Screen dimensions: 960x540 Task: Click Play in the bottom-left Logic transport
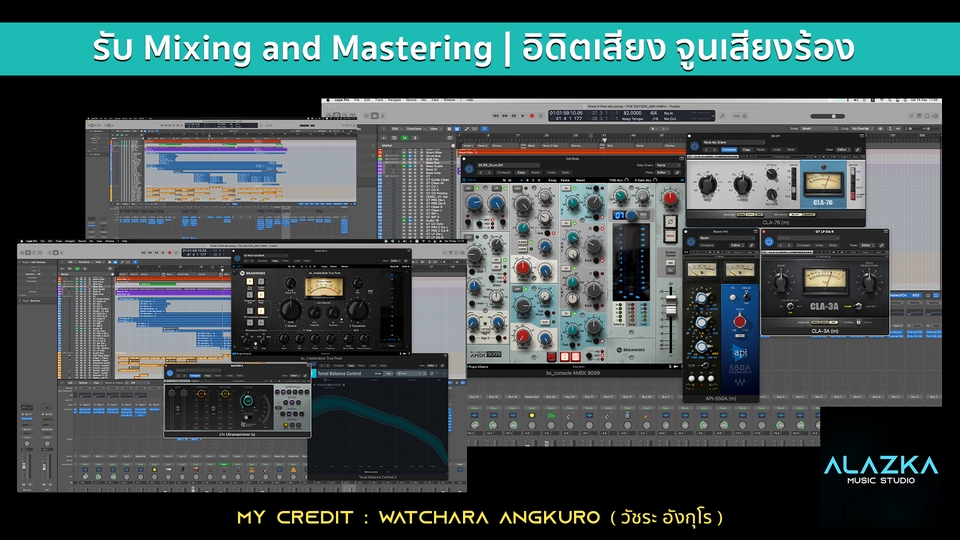[x=163, y=253]
